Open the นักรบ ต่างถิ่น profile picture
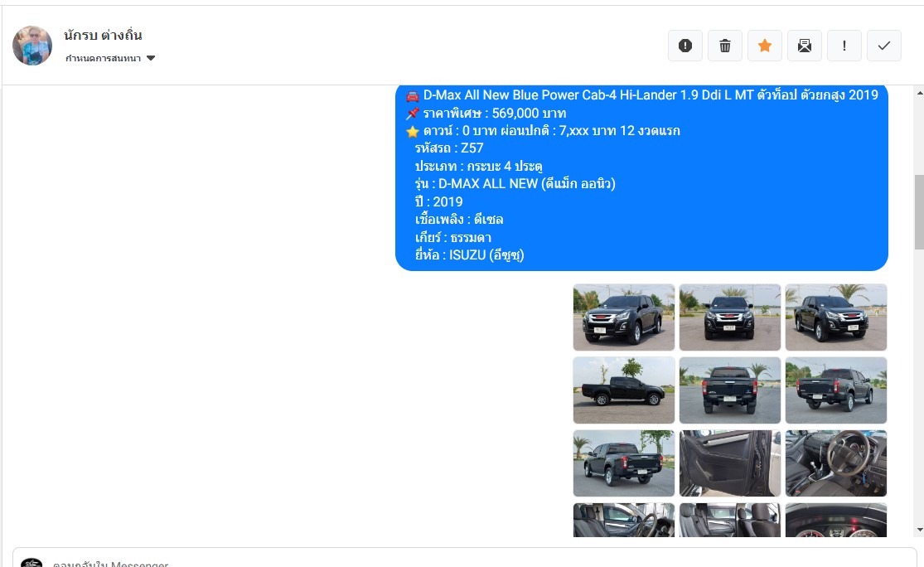The image size is (924, 567). tap(32, 46)
